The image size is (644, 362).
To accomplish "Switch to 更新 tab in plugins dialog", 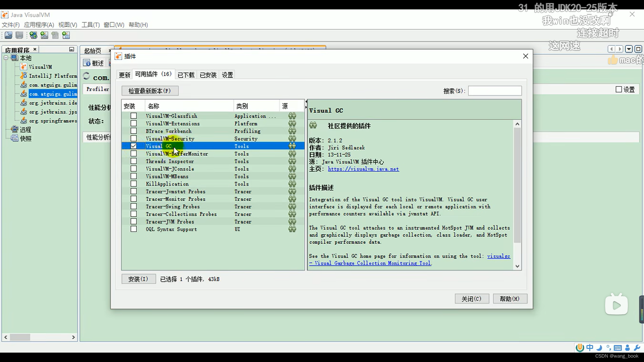I will 124,75.
